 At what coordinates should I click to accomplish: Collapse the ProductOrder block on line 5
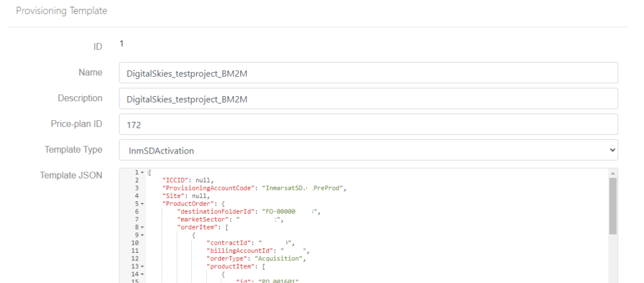coord(142,204)
